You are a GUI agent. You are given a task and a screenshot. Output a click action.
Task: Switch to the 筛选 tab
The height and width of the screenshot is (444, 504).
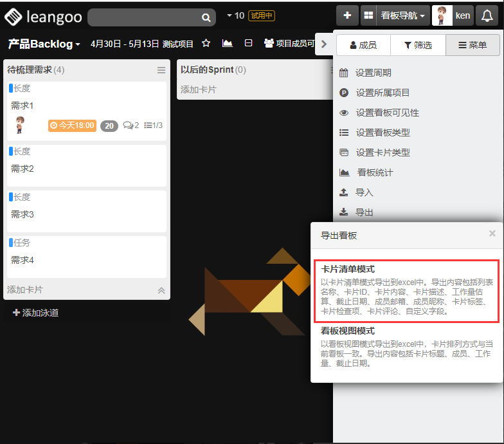(417, 45)
